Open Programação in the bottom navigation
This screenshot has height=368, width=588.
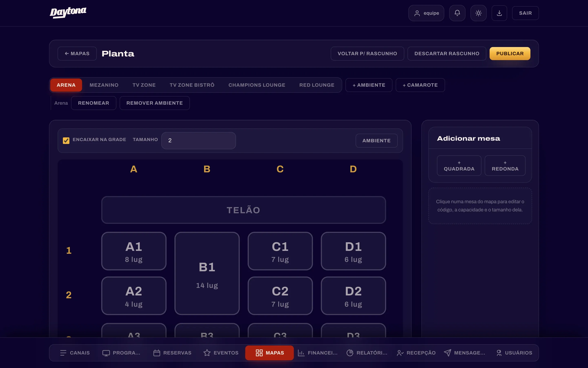click(x=121, y=353)
